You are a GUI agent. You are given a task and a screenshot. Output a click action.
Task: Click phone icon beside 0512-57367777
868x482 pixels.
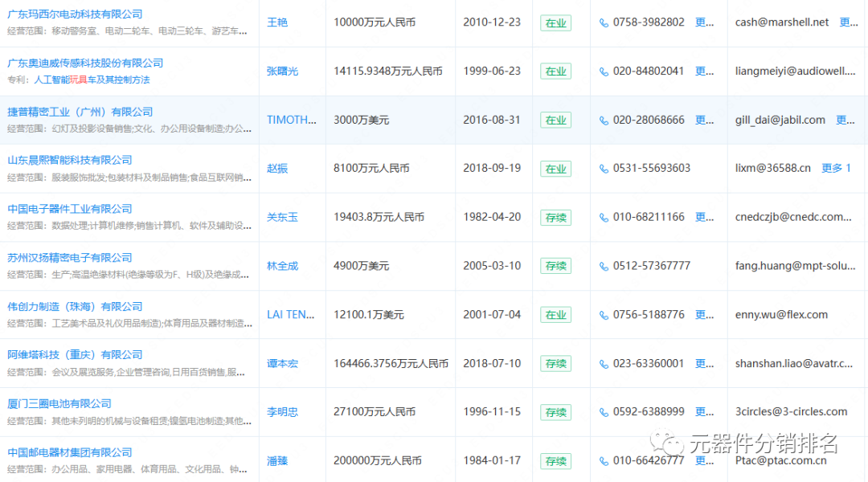tap(604, 266)
